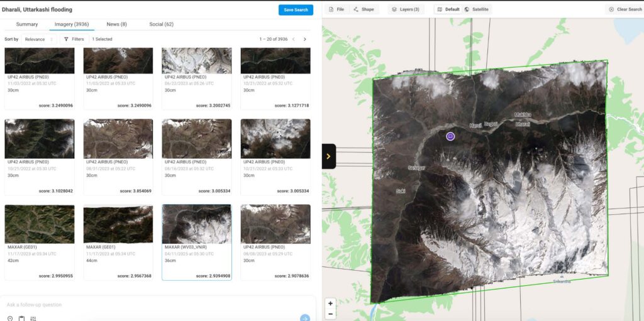Image resolution: width=644 pixels, height=321 pixels.
Task: Click Clear Search in the map toolbar
Action: (625, 9)
